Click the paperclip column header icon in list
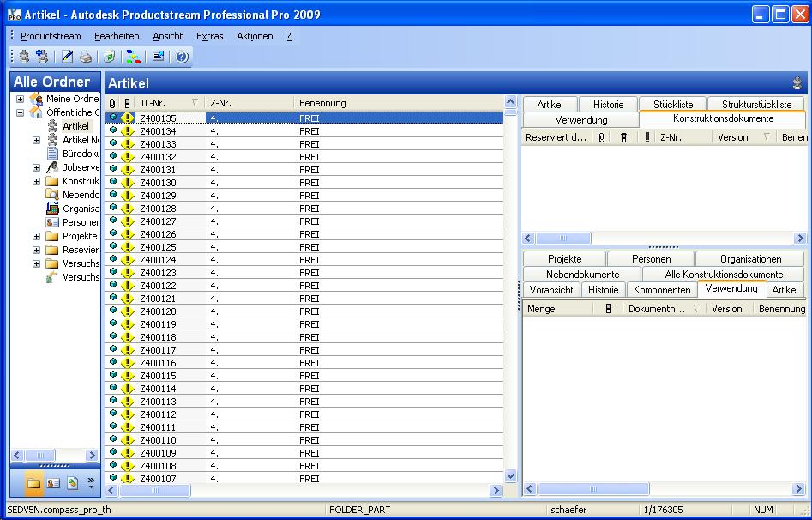The image size is (812, 520). (112, 103)
